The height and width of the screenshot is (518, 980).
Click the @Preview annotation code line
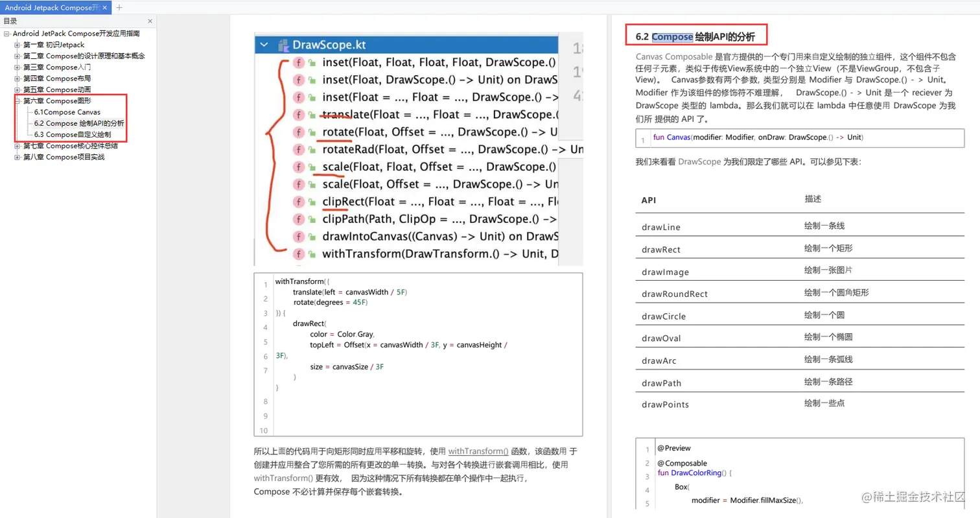tap(674, 448)
